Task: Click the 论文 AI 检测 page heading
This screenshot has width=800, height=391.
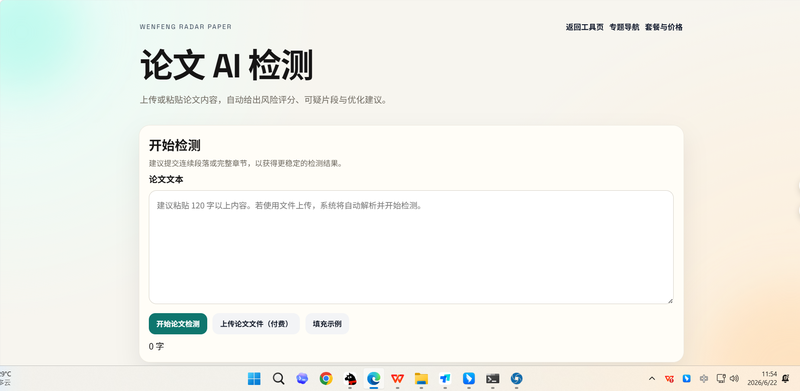Action: (226, 65)
